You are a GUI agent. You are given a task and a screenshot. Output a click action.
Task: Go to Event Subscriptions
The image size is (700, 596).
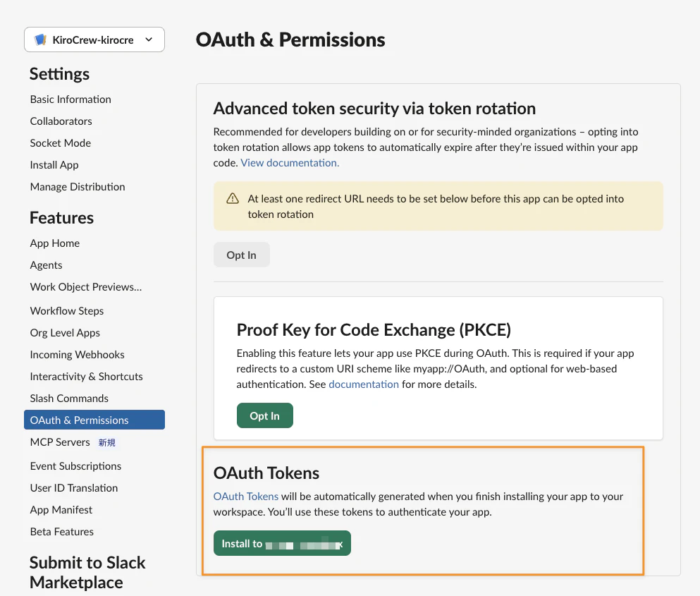pyautogui.click(x=75, y=466)
